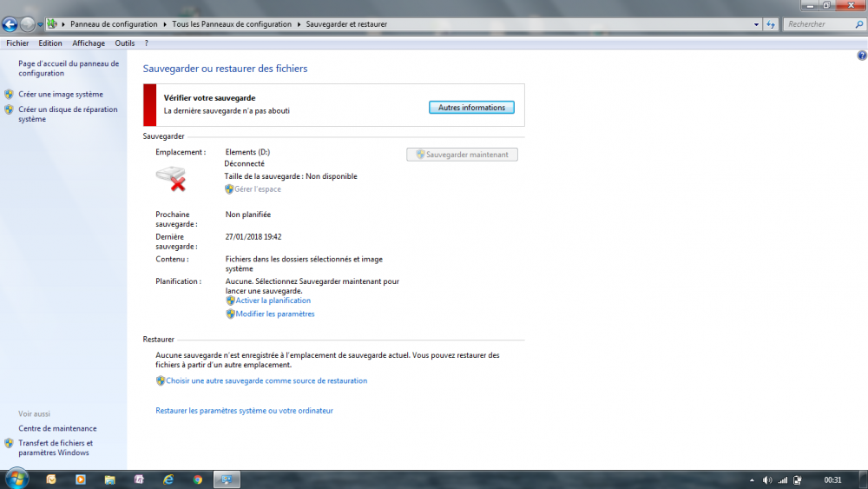Click the Sauvegarder maintenant button
The image size is (868, 489).
click(463, 155)
